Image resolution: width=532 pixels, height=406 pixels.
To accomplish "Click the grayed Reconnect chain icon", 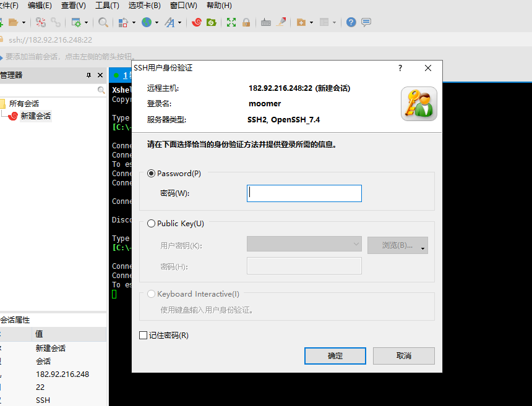I will [x=56, y=22].
